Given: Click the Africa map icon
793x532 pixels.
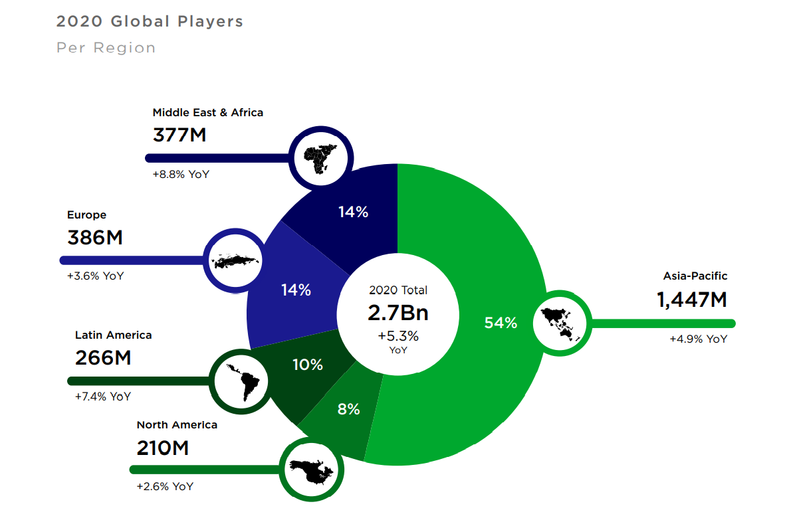Looking at the screenshot, I should tap(319, 158).
